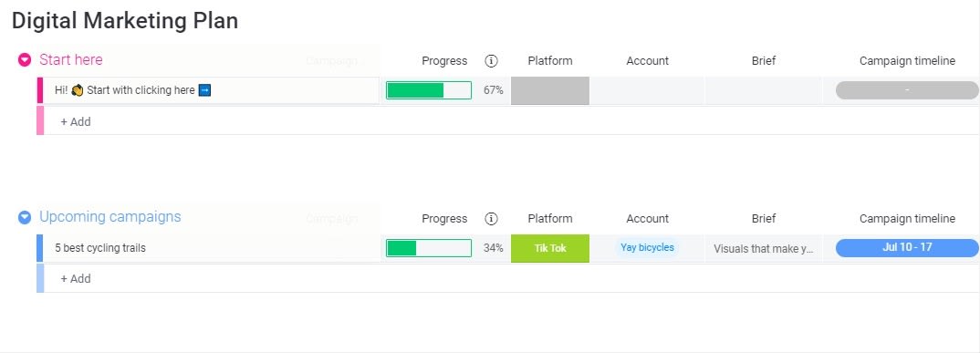Select the 67% progress bar
Screen dimensions: 980x353
429,90
